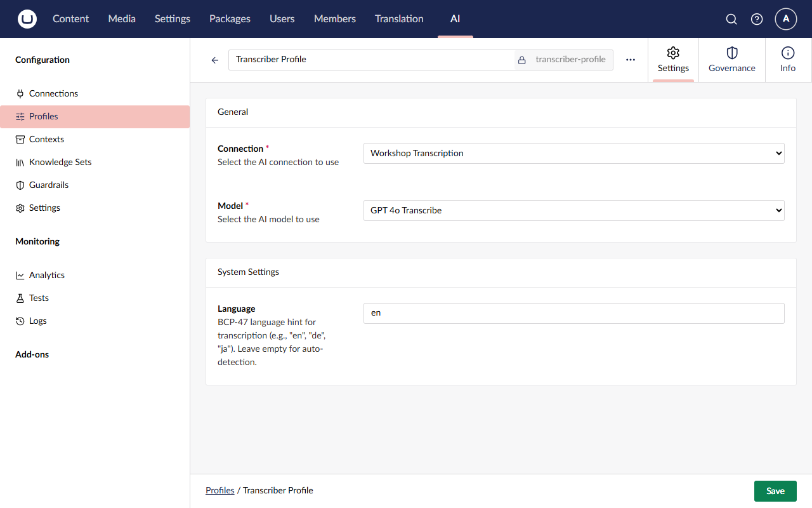812x508 pixels.
Task: Click the Profiles sliders icon in sidebar
Action: point(20,116)
